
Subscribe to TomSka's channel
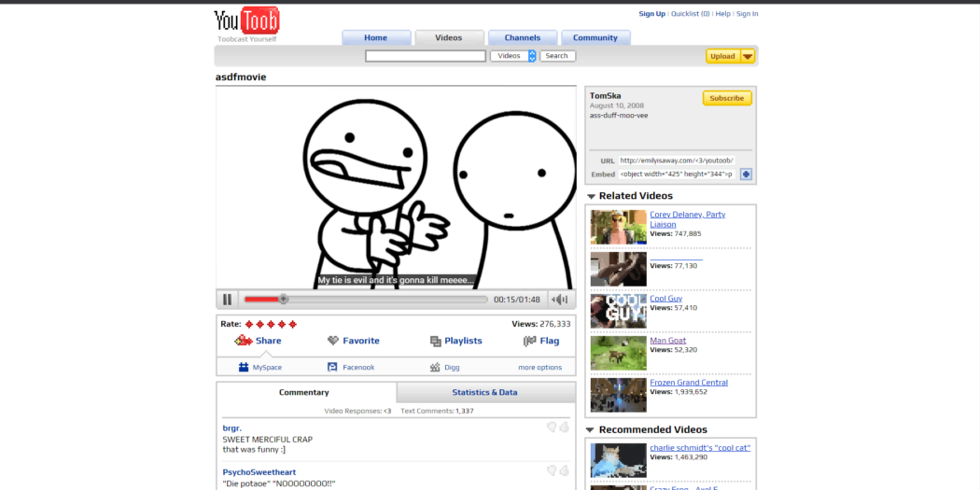point(726,98)
